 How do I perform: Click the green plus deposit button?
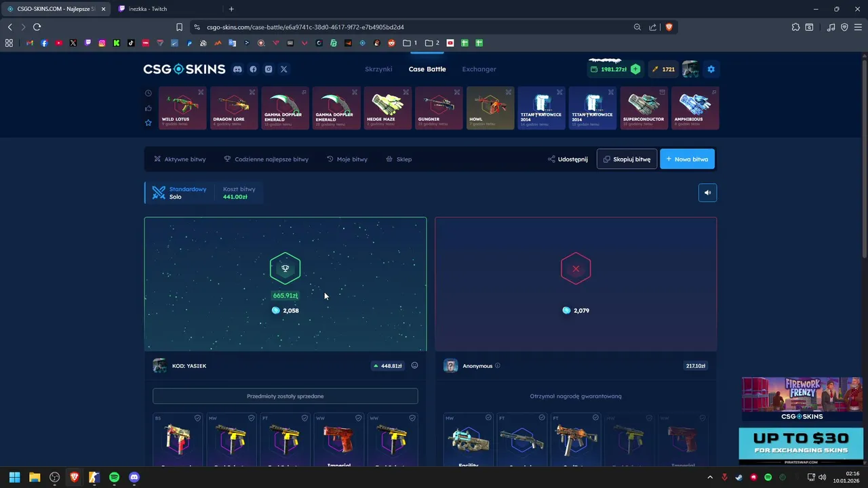coord(635,69)
